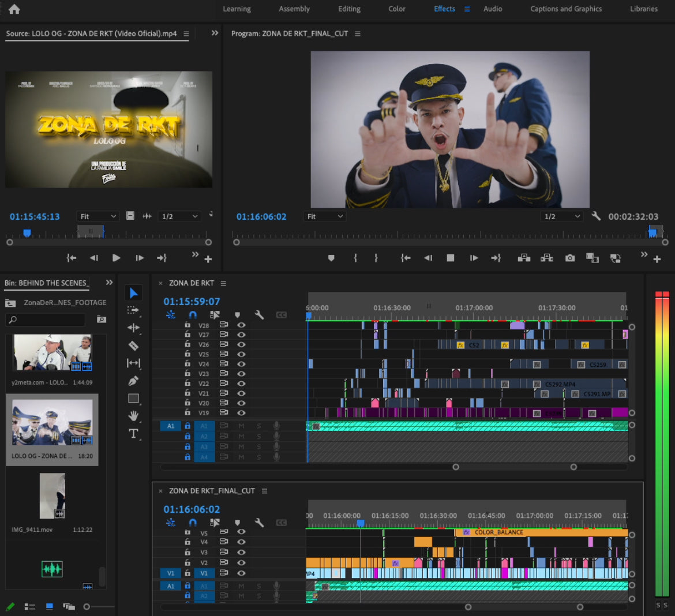Open ZONA DE RKT sequence panel menu
Image resolution: width=675 pixels, height=616 pixels.
pyautogui.click(x=223, y=283)
